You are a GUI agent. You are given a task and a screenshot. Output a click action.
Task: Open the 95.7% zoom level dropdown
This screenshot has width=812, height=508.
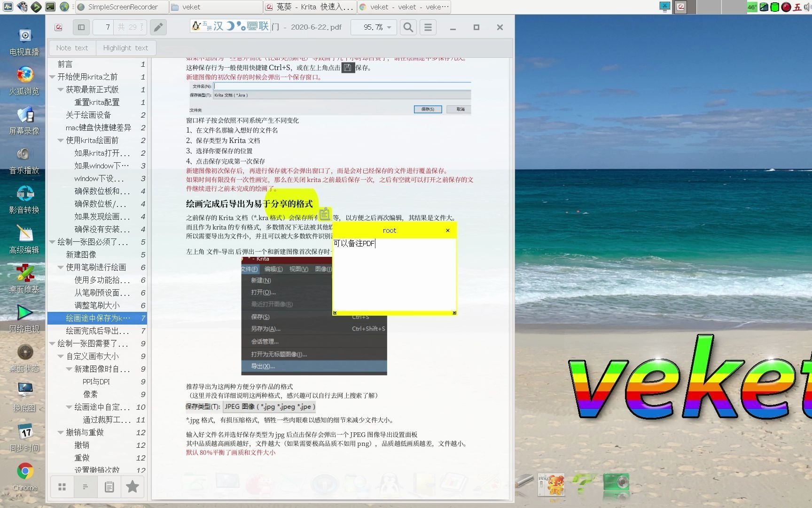click(374, 27)
